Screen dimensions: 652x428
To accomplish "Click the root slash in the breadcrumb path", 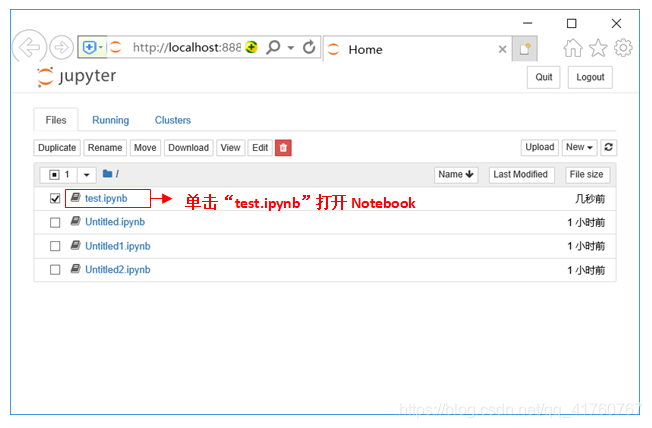I will click(x=117, y=174).
